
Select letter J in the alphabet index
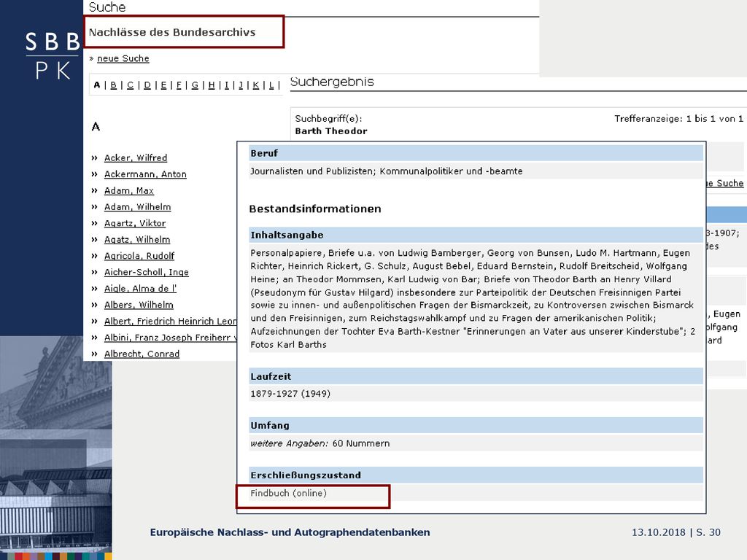pos(241,85)
